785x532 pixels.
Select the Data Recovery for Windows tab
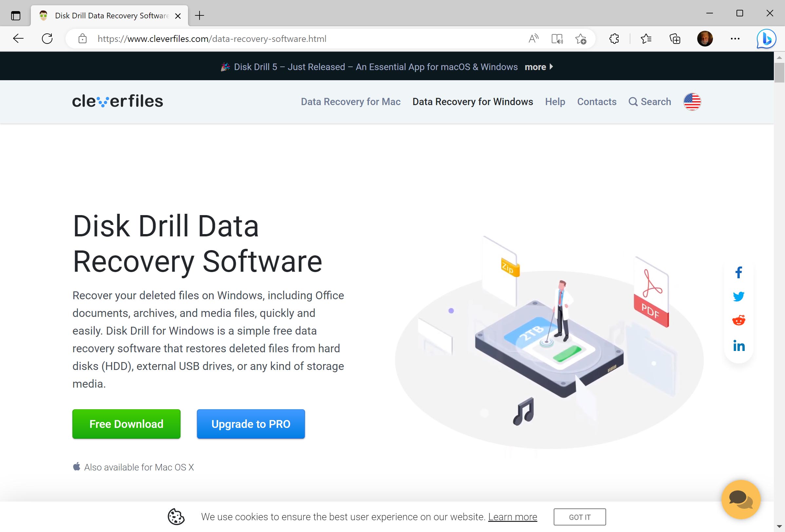pyautogui.click(x=472, y=101)
